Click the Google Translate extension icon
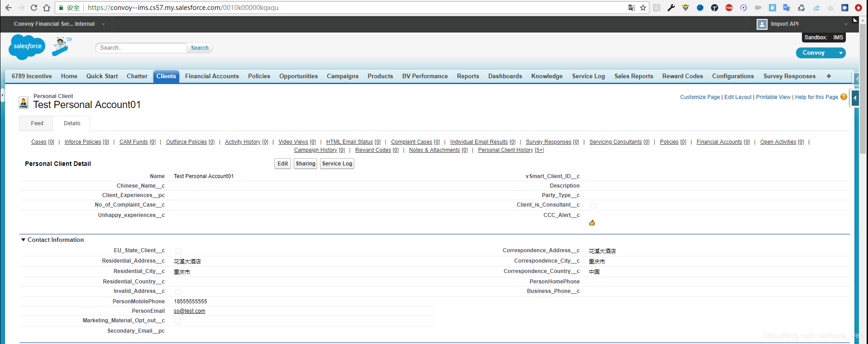Screen dimensions: 868x344 tap(787, 8)
